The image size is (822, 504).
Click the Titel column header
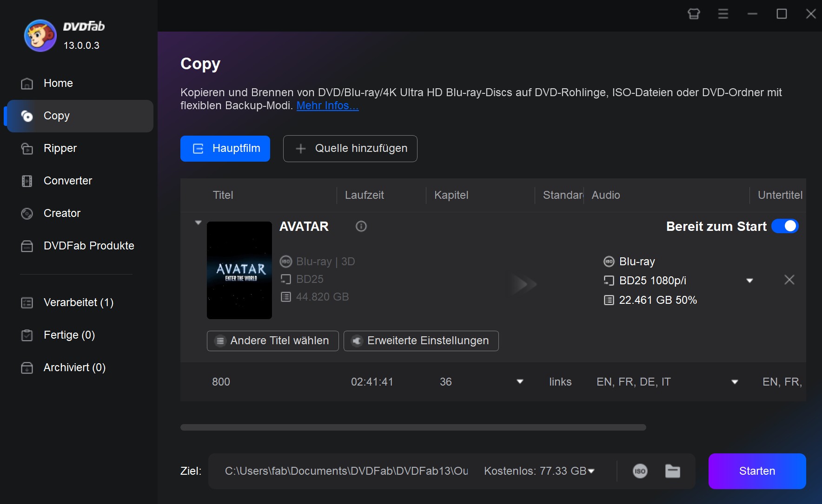pyautogui.click(x=223, y=195)
